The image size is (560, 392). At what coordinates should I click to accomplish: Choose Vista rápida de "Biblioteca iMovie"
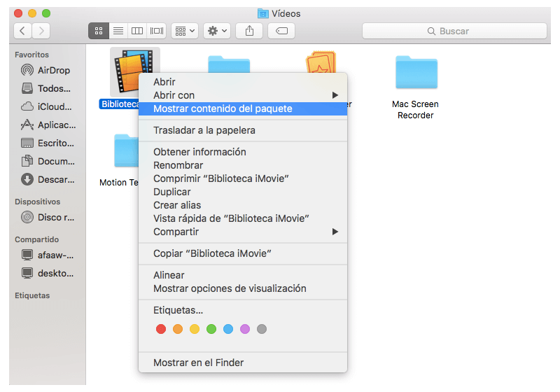tap(243, 218)
